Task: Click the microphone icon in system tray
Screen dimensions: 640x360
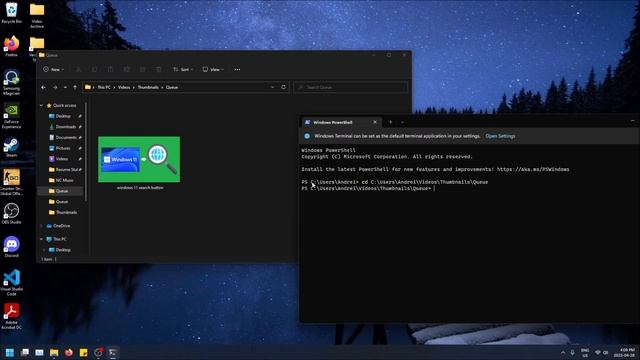Action: pyautogui.click(x=573, y=352)
